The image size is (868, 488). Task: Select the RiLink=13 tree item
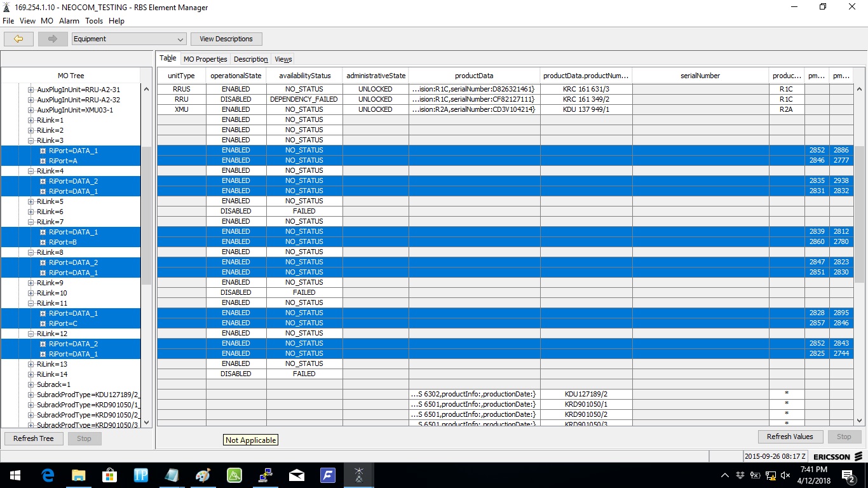click(52, 364)
